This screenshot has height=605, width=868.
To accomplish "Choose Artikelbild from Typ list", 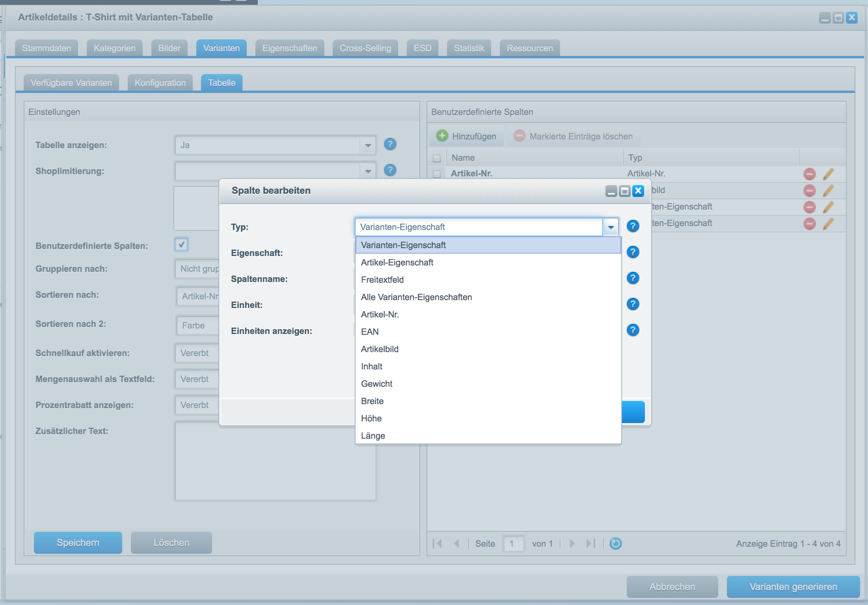I will pos(488,349).
